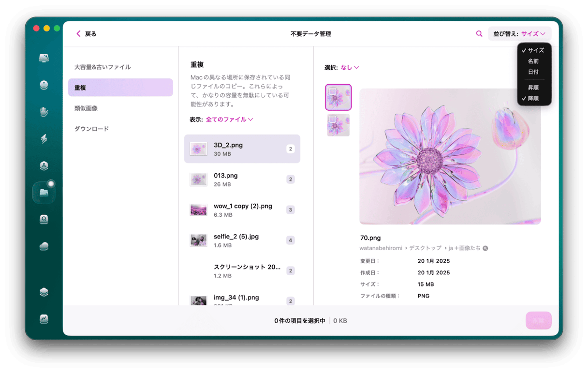Click the 削除 delete button
The image size is (588, 373).
[539, 320]
